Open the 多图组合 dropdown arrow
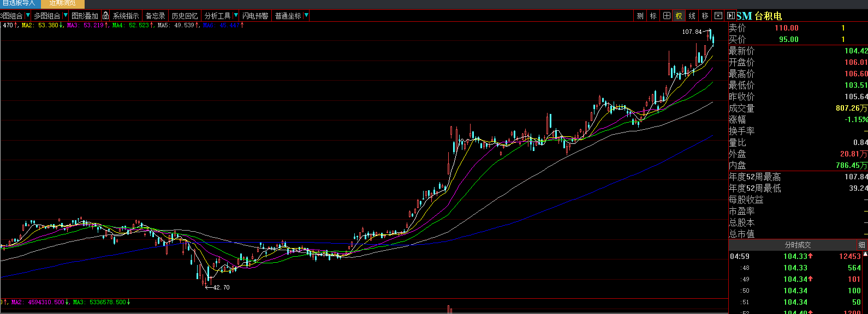The image size is (868, 314). (66, 16)
